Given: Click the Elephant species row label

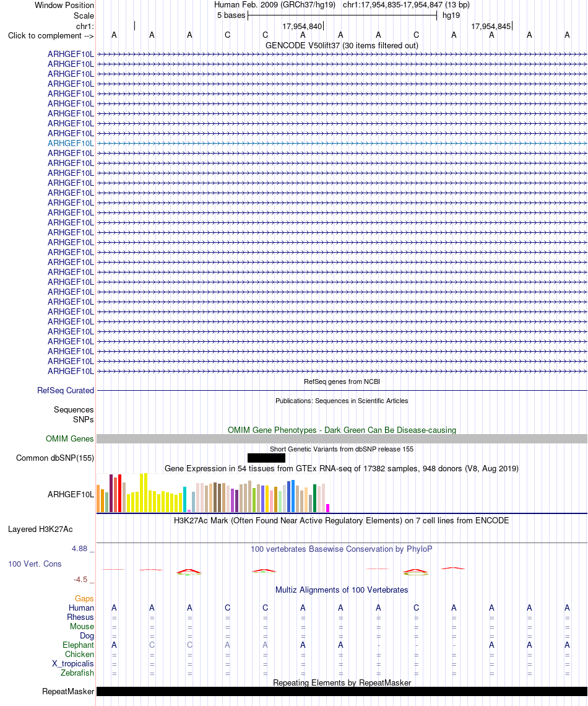Looking at the screenshot, I should tap(78, 645).
